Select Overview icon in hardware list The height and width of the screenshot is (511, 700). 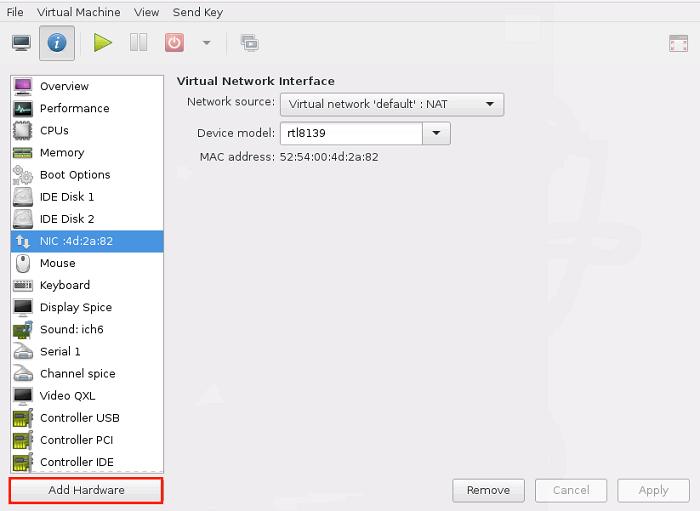[x=23, y=86]
